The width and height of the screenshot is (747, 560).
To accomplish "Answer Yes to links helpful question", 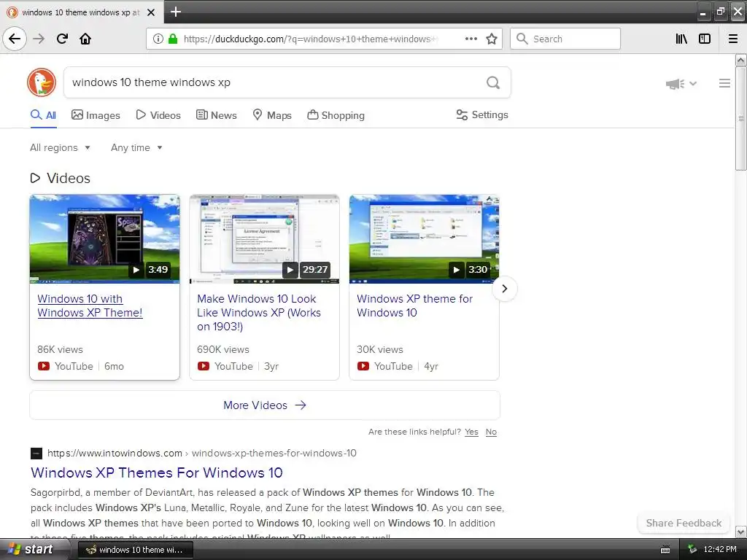I will coord(471,432).
